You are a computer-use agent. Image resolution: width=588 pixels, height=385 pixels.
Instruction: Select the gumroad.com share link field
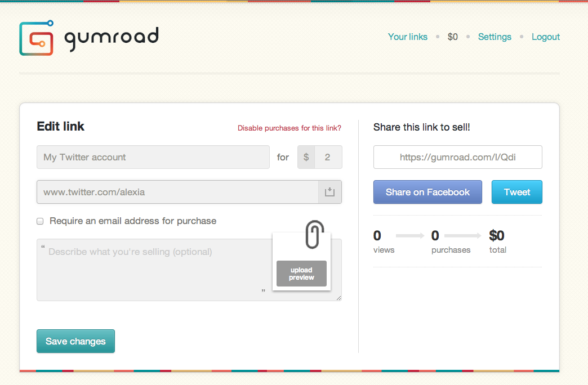coord(457,157)
